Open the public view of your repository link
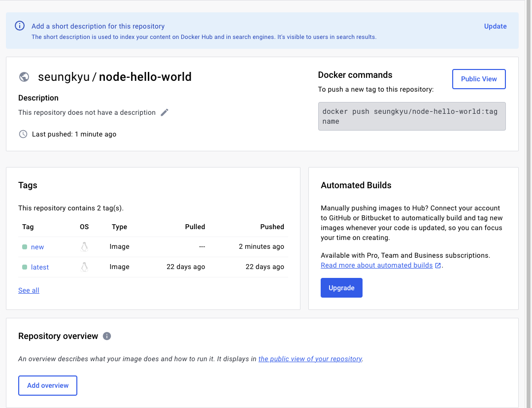Screen dimensions: 532x408 (x=310, y=359)
